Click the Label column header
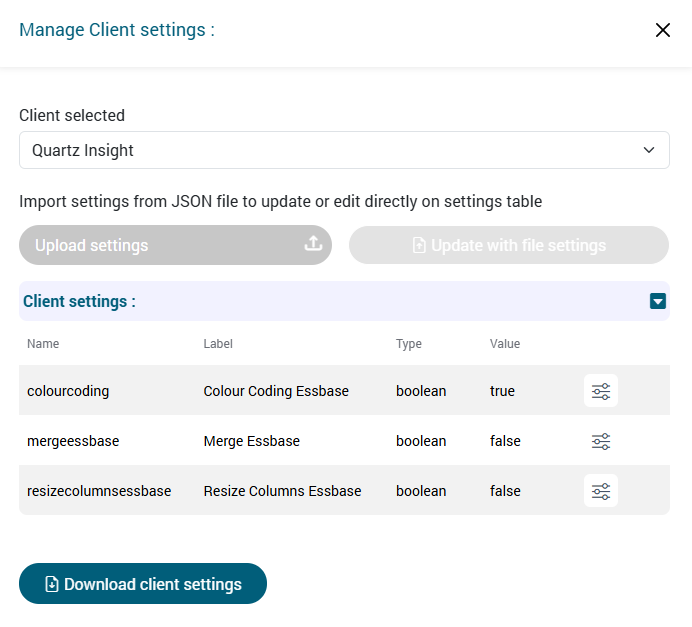Image resolution: width=692 pixels, height=627 pixels. [x=218, y=344]
